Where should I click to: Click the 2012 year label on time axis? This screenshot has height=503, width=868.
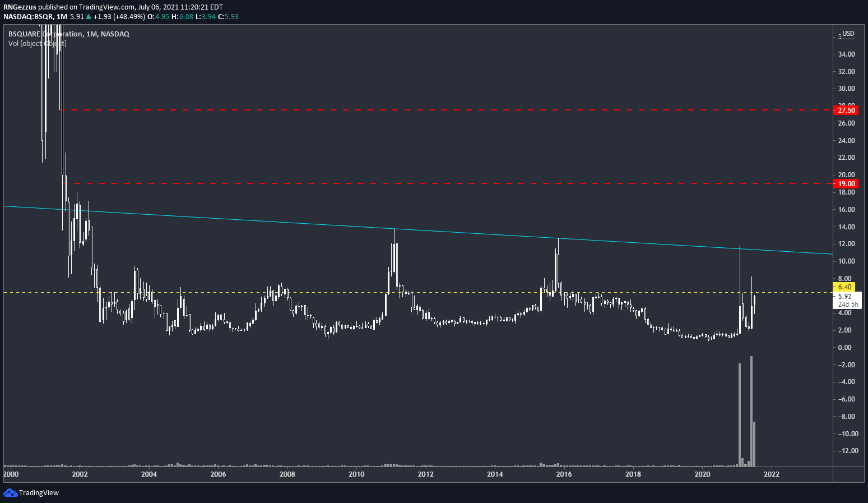[426, 474]
